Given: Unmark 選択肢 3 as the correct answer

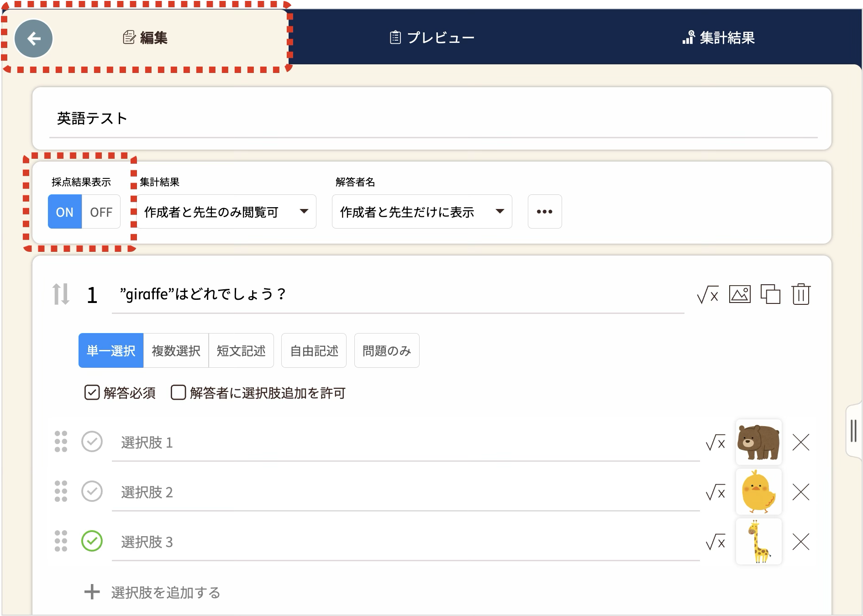Looking at the screenshot, I should click(x=92, y=541).
